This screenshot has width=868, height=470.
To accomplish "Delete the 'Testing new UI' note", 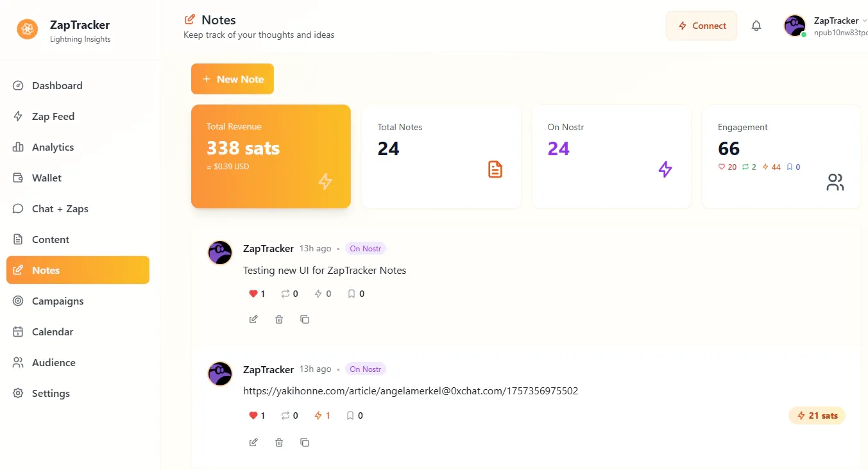I will (x=279, y=319).
